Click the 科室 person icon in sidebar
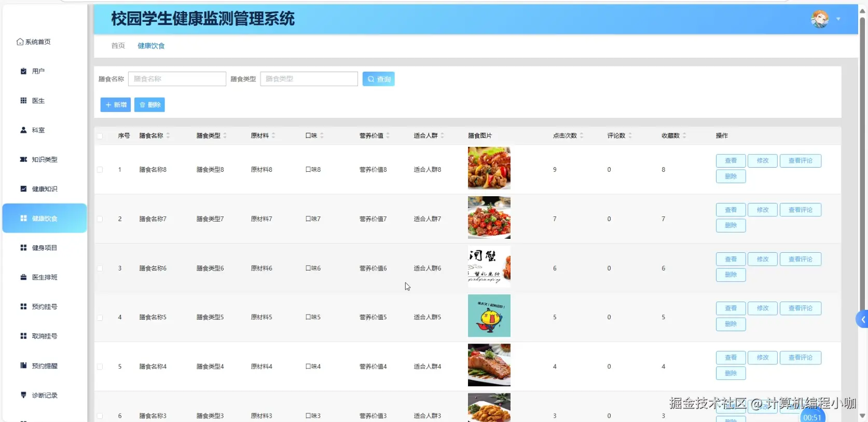868x422 pixels. coord(23,130)
